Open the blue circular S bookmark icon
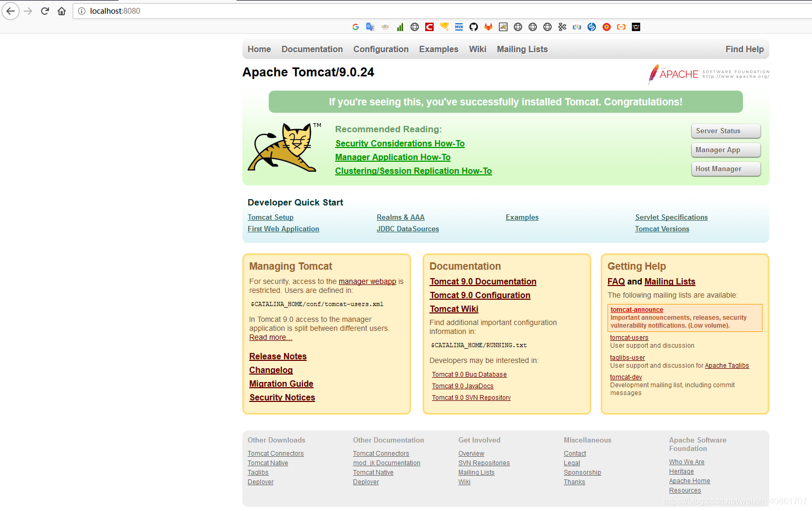This screenshot has width=812, height=511. [592, 27]
